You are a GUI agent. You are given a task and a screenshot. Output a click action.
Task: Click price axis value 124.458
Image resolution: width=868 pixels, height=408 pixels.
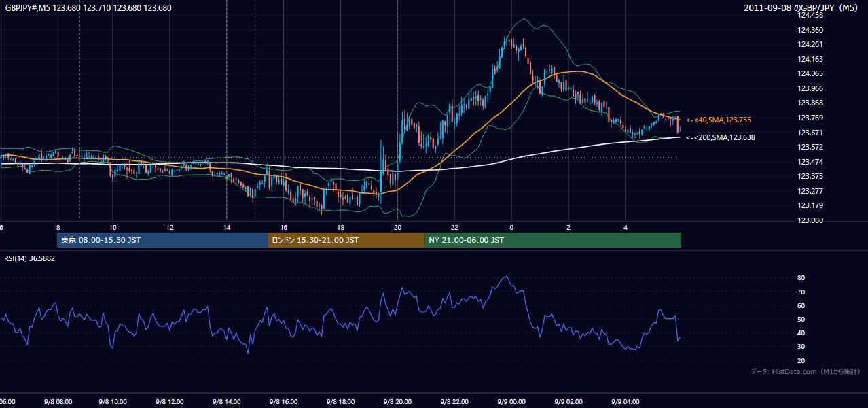[x=811, y=15]
